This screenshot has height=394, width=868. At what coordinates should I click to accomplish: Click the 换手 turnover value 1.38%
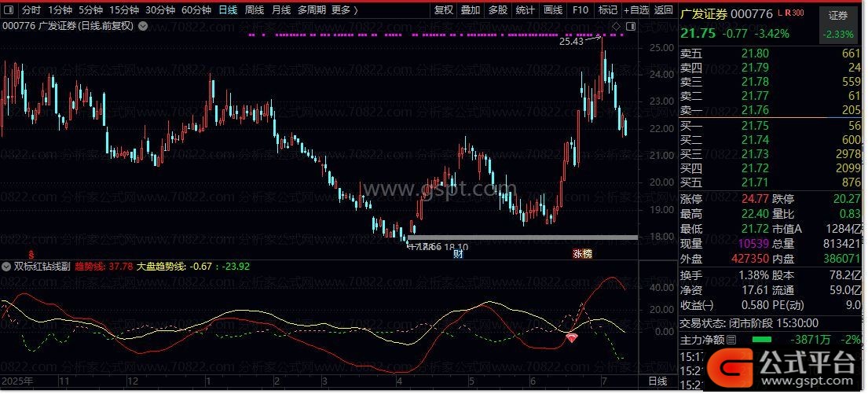pos(754,275)
